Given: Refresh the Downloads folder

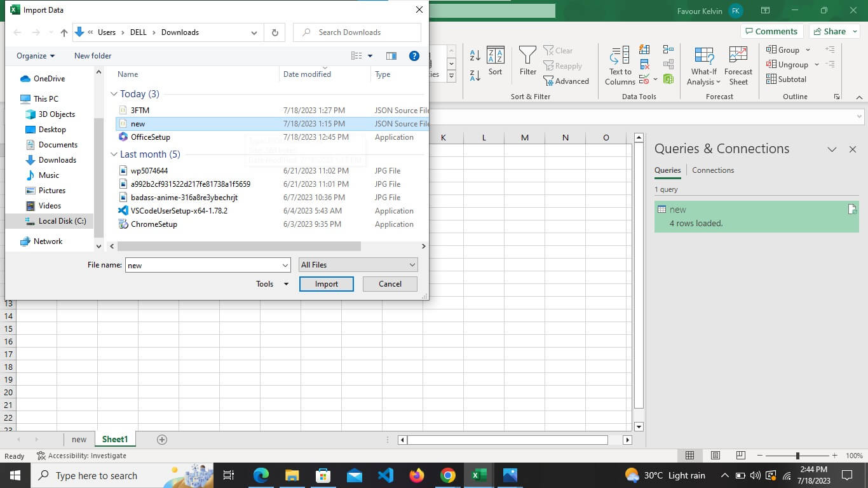Looking at the screenshot, I should pos(275,32).
